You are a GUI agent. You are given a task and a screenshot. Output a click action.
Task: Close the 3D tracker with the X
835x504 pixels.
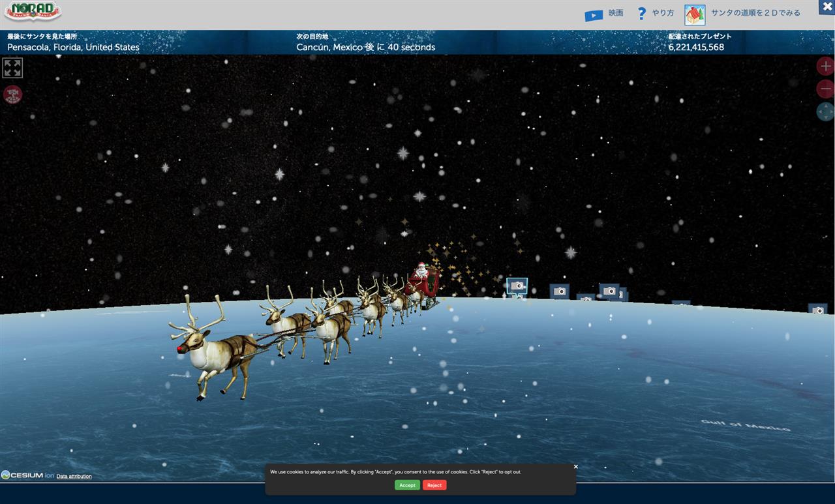[x=827, y=7]
